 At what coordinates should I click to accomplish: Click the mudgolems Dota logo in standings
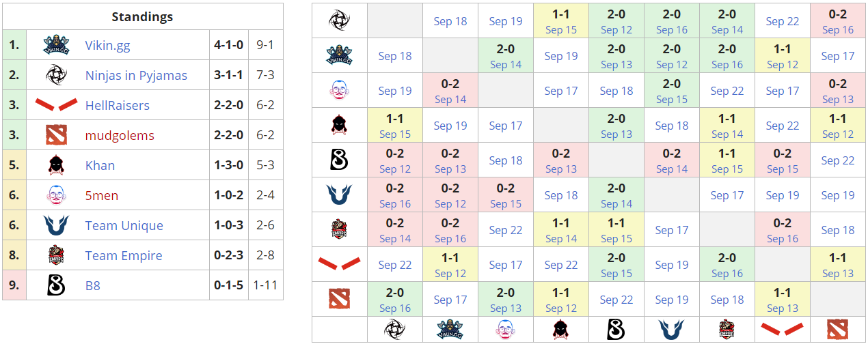[56, 135]
